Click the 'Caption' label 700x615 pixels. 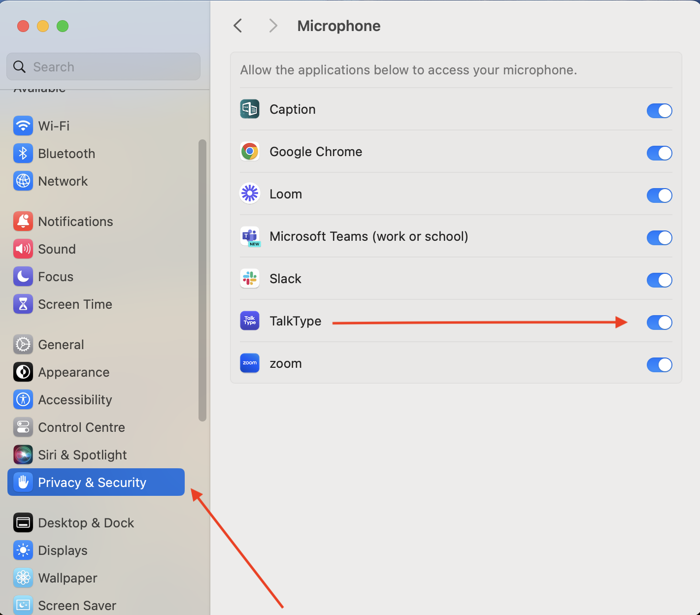pos(293,109)
